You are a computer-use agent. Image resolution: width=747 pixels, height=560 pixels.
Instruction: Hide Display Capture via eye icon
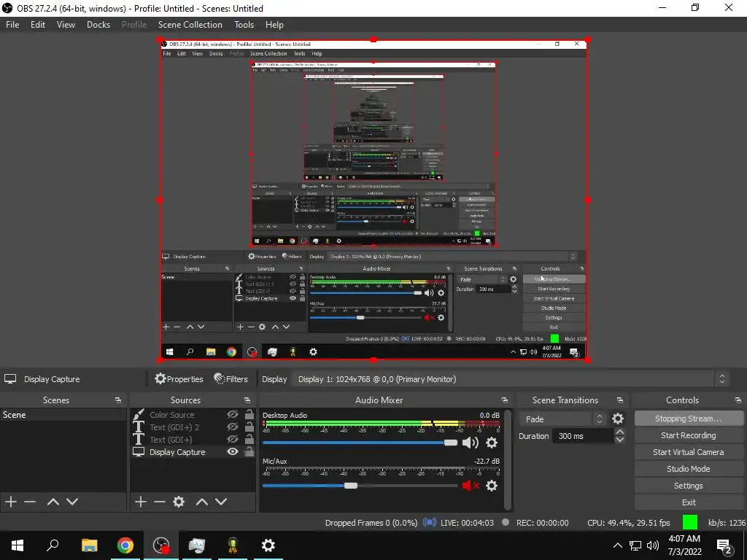click(x=233, y=452)
